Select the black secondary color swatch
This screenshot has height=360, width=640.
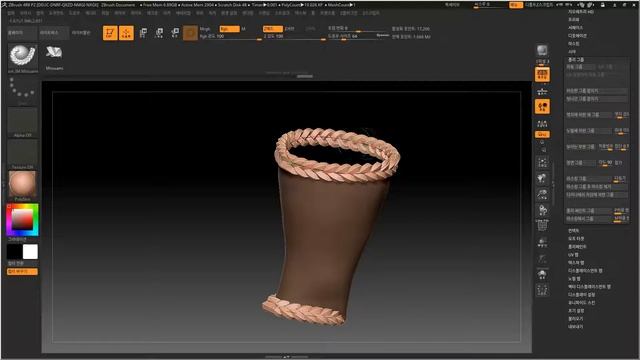[x=14, y=252]
